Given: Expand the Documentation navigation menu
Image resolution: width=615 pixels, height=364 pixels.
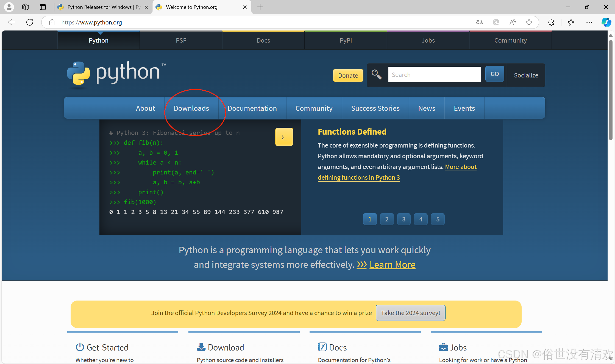Looking at the screenshot, I should (252, 108).
